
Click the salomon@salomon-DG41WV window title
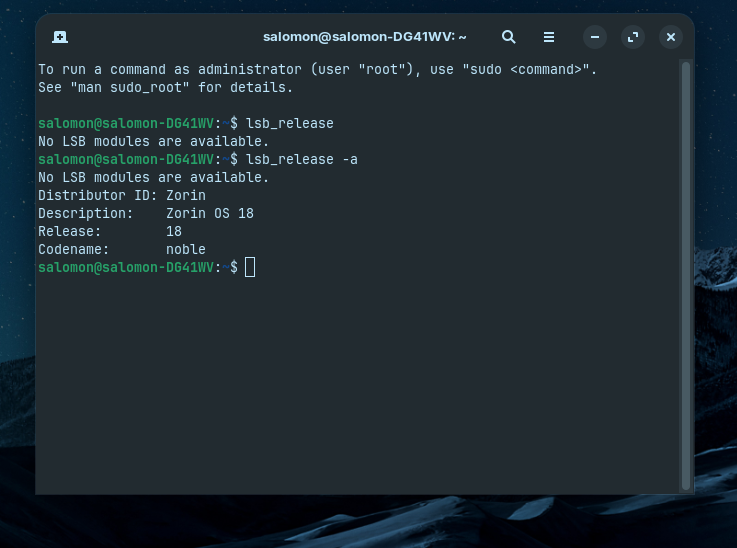coord(364,37)
